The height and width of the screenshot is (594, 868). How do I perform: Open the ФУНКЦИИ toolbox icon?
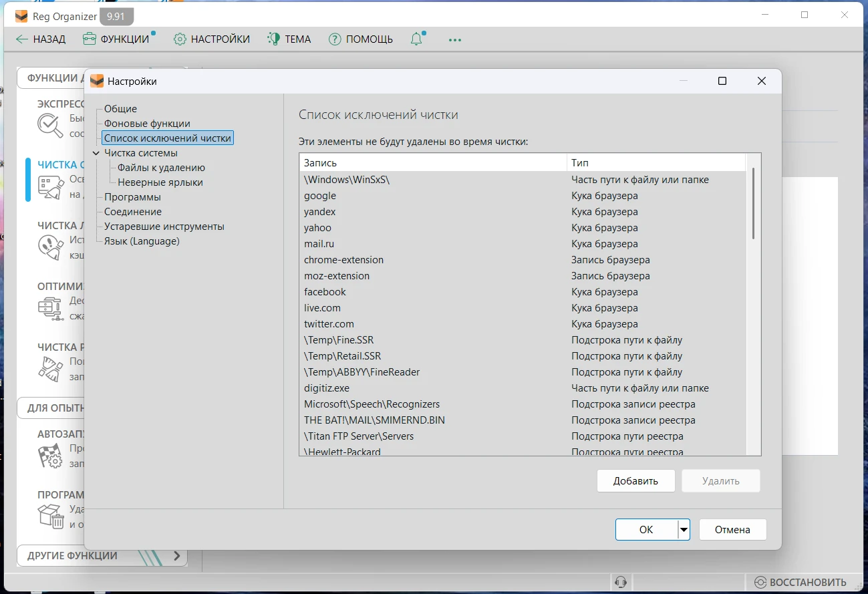point(90,39)
